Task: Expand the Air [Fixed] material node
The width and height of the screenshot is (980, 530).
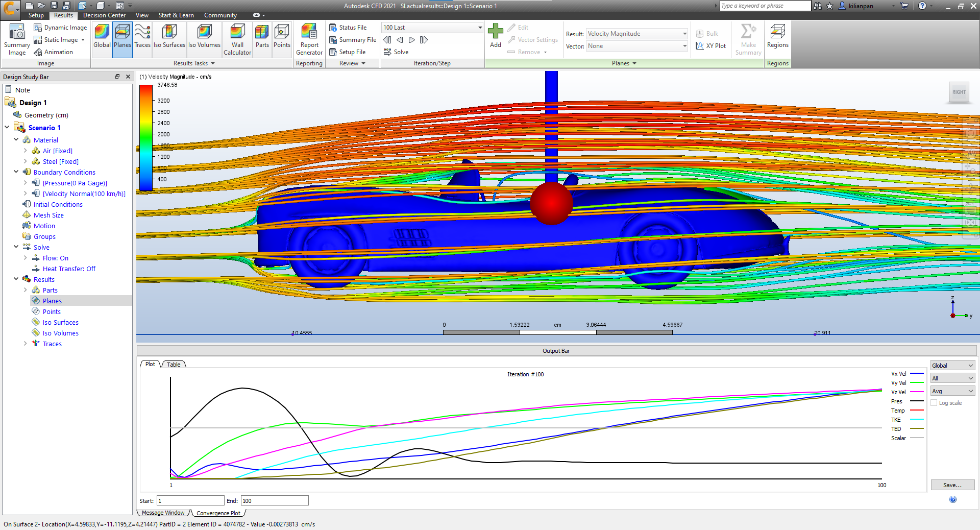Action: click(x=25, y=150)
